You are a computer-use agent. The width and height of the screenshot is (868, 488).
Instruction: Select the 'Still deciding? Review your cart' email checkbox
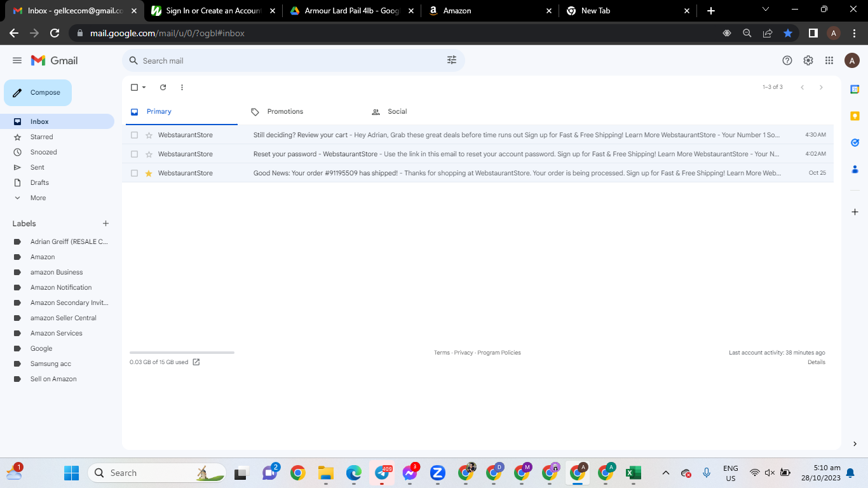pyautogui.click(x=134, y=135)
